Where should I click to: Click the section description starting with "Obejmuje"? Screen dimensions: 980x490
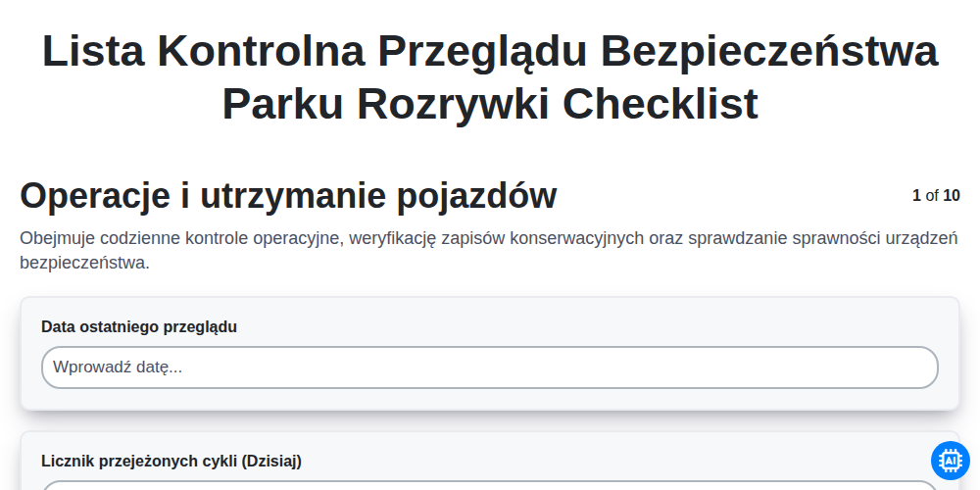[x=489, y=250]
